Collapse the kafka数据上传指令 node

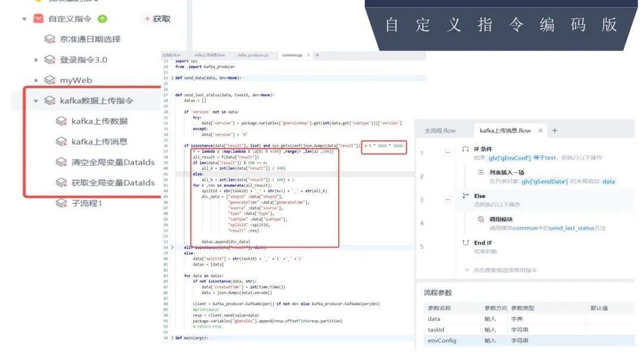tap(36, 101)
